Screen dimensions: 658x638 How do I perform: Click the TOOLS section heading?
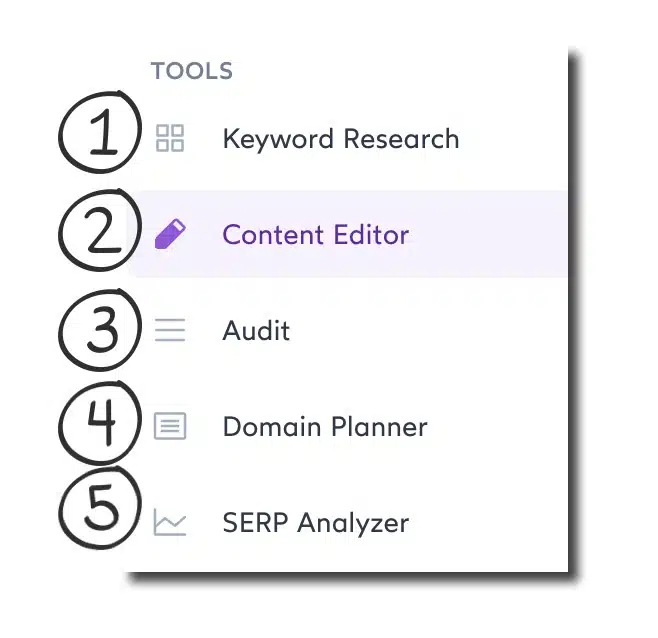click(191, 72)
